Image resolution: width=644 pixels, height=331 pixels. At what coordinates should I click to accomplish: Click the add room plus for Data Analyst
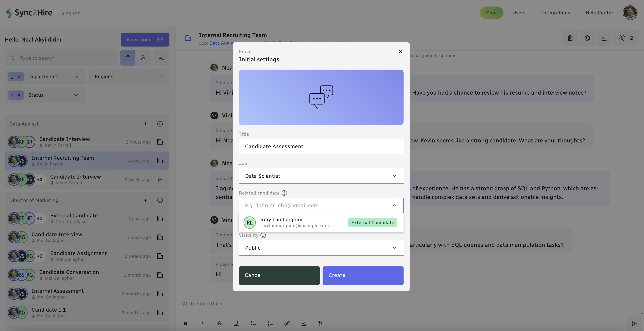[x=145, y=124]
